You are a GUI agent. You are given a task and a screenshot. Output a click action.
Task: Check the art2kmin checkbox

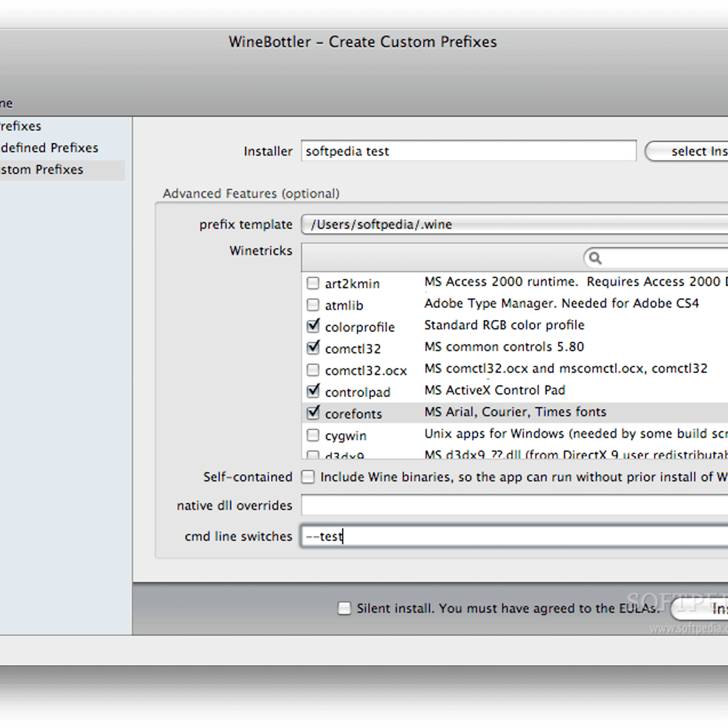313,283
